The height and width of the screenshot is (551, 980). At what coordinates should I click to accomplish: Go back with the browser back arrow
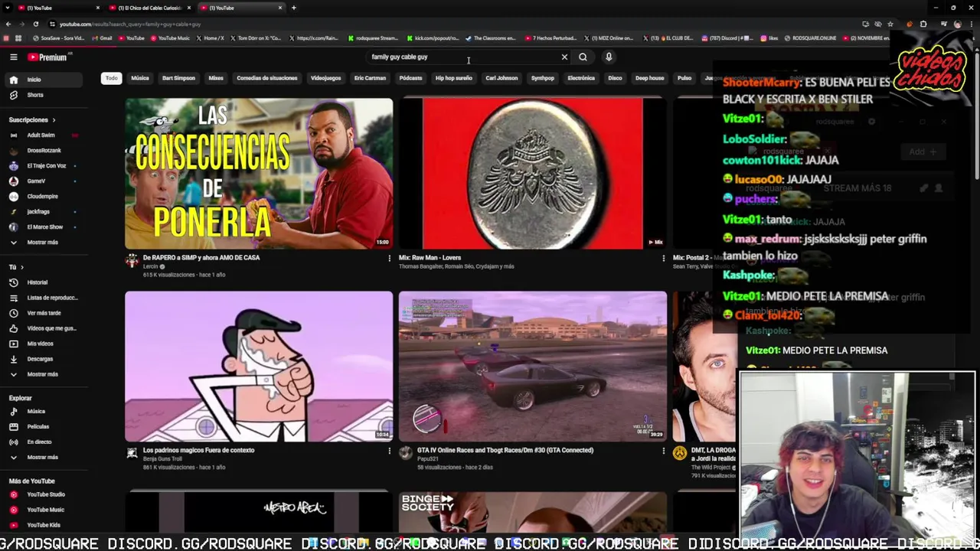pyautogui.click(x=8, y=24)
